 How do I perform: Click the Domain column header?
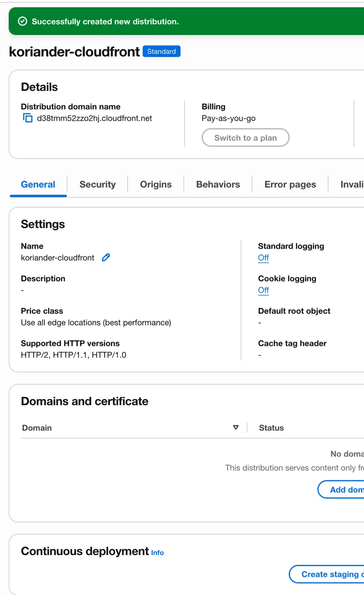pos(37,428)
